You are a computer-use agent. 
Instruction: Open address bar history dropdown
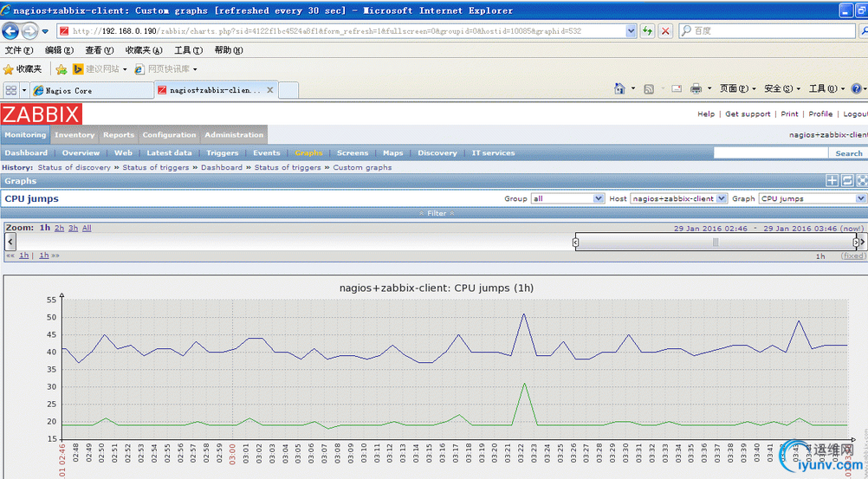631,31
